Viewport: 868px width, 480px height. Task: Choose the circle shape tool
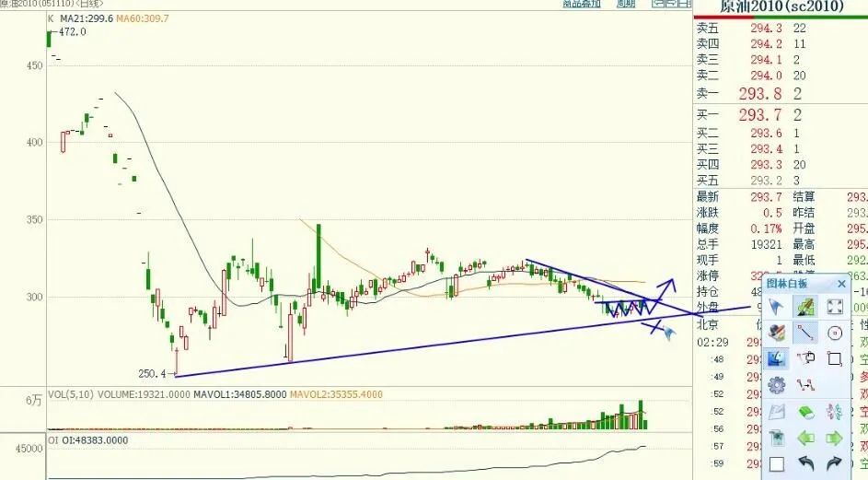[834, 333]
